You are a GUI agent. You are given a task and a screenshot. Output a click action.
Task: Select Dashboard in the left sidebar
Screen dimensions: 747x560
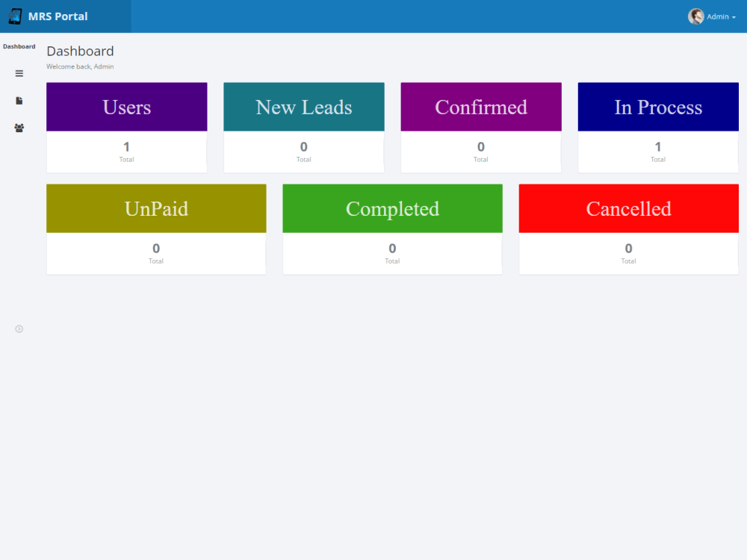pos(19,46)
